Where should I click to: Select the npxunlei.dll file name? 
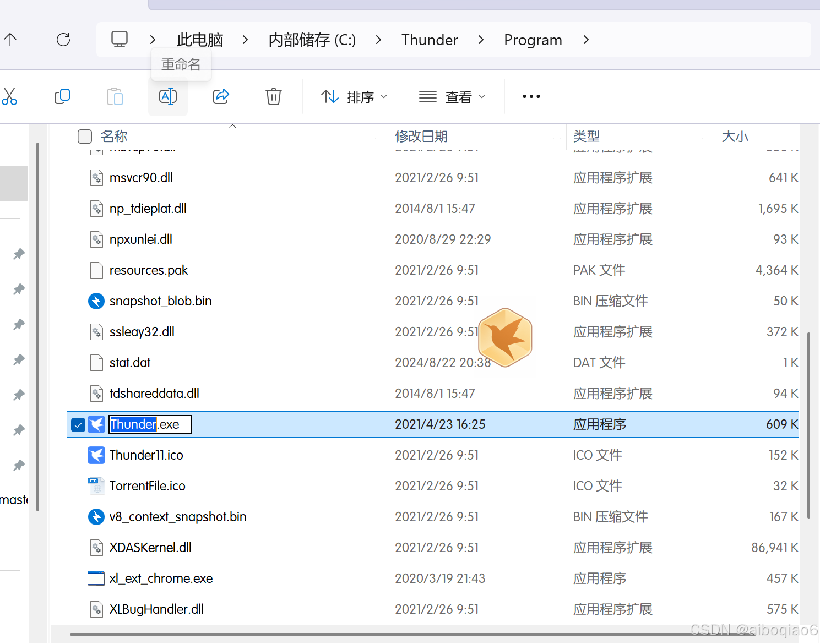pyautogui.click(x=141, y=239)
